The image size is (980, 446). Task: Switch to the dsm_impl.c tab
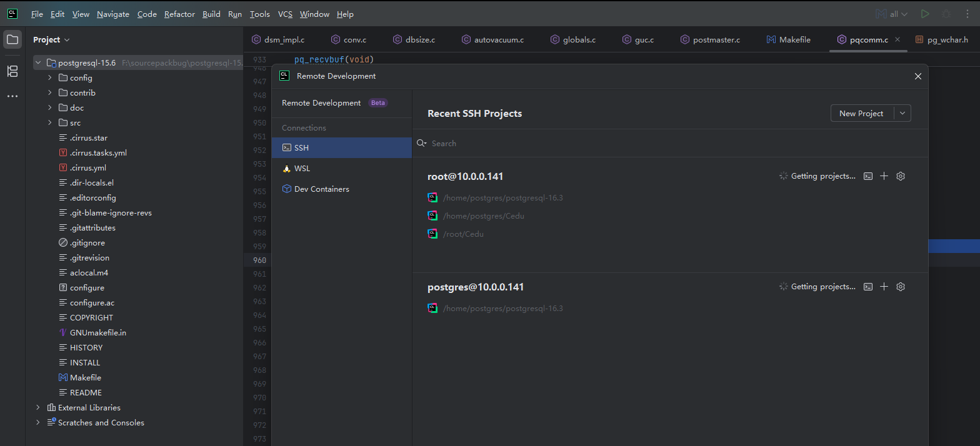(x=278, y=39)
